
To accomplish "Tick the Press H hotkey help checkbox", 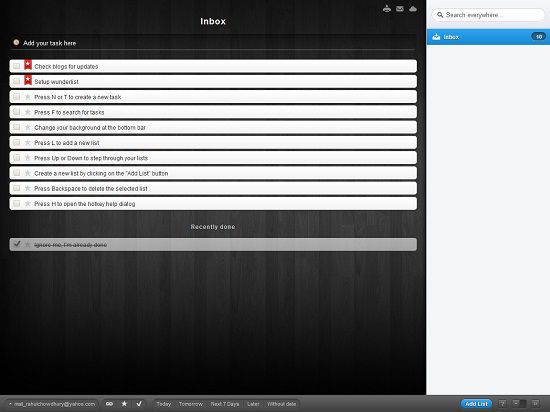I will (16, 203).
